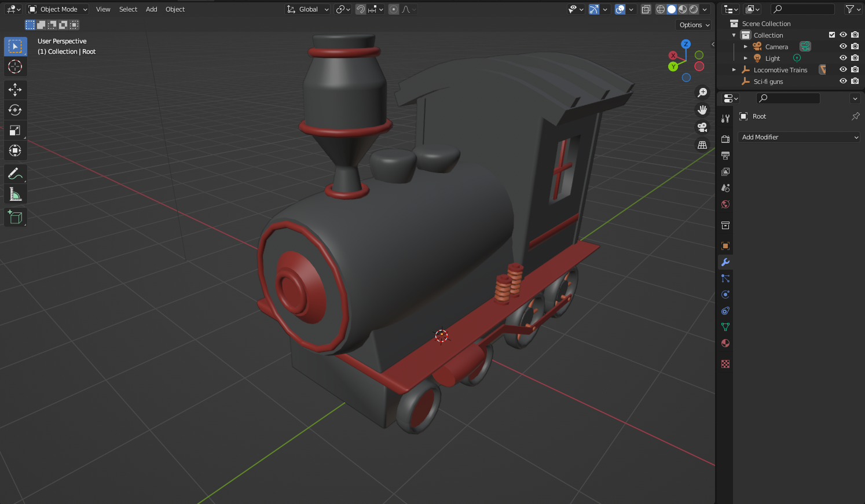Toggle camera view with the camera icon

(x=702, y=127)
